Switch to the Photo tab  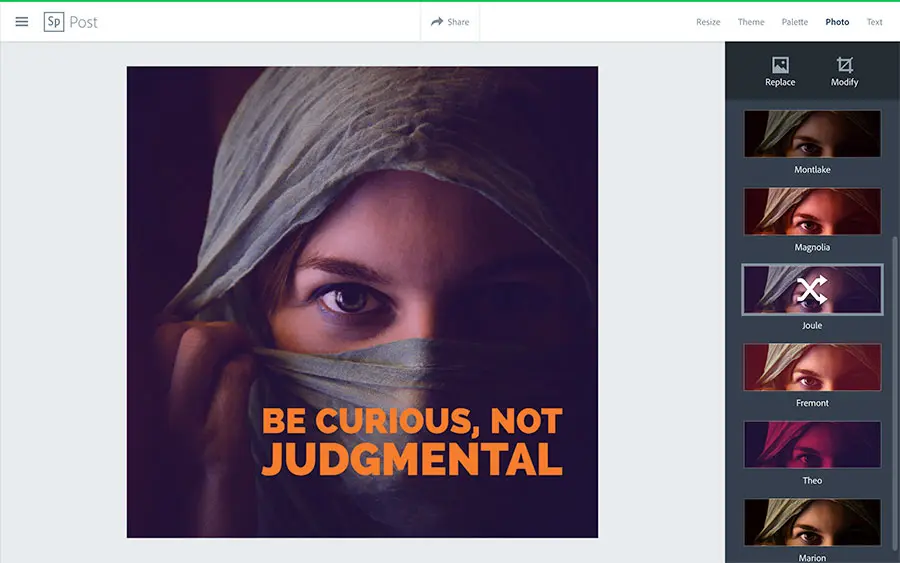837,22
